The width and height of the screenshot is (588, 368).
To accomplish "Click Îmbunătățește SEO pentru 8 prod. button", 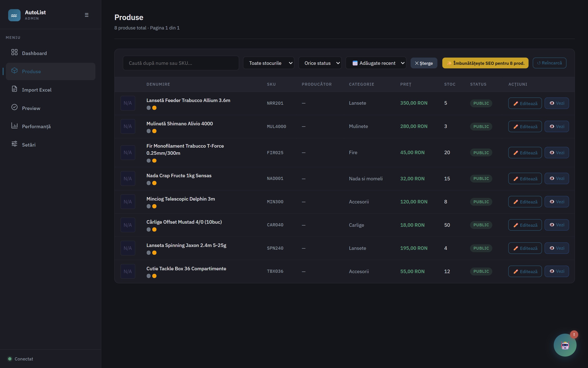I will point(485,63).
